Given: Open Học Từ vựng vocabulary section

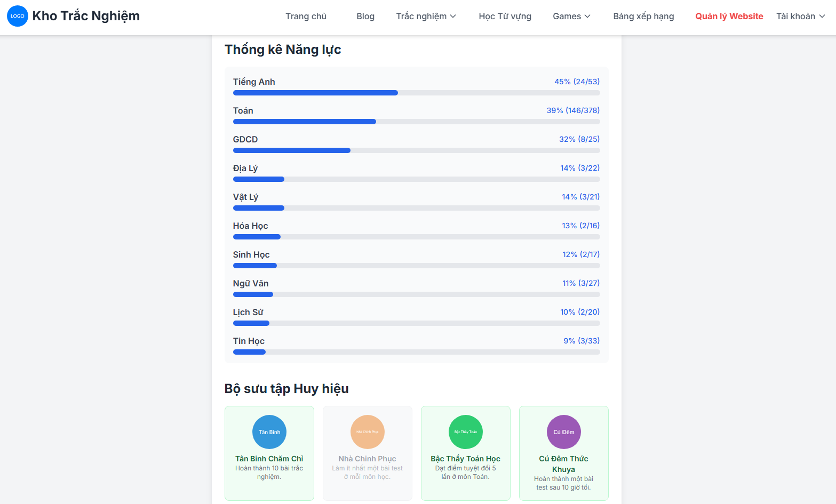Looking at the screenshot, I should (x=505, y=16).
